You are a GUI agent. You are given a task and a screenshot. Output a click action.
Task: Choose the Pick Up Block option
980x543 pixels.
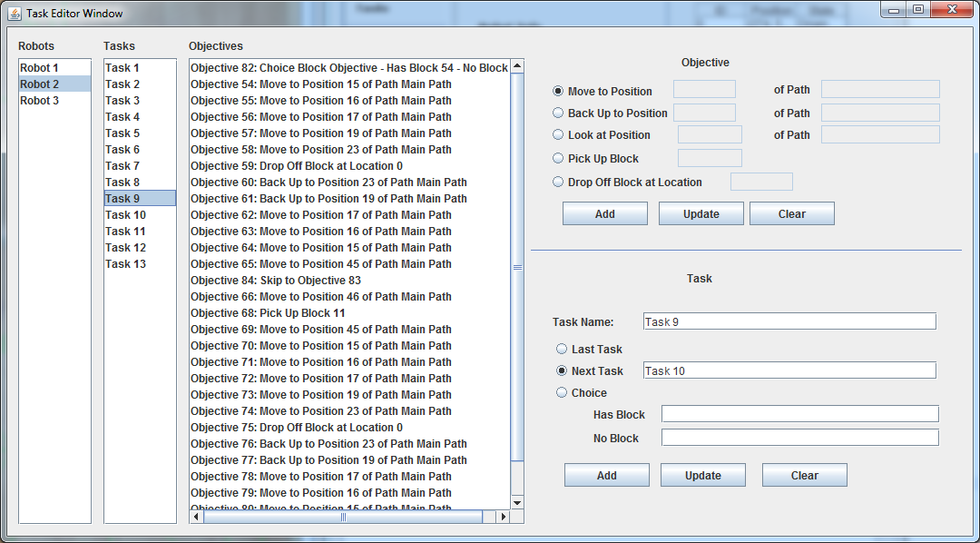tap(558, 158)
